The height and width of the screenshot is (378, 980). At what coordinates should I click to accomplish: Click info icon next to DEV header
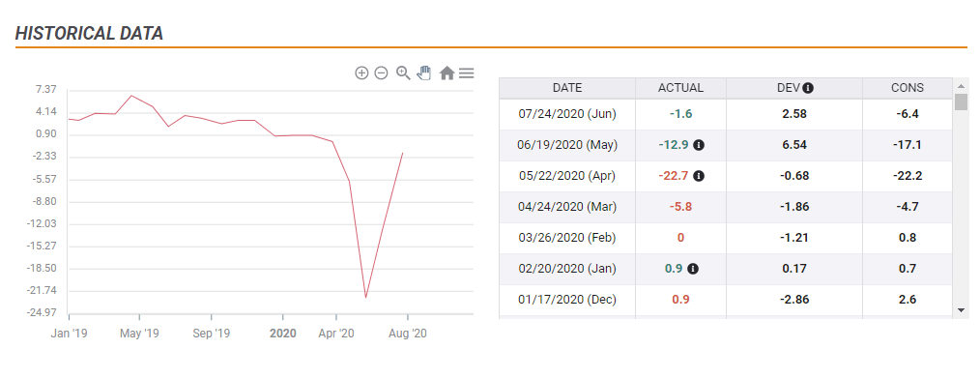808,88
